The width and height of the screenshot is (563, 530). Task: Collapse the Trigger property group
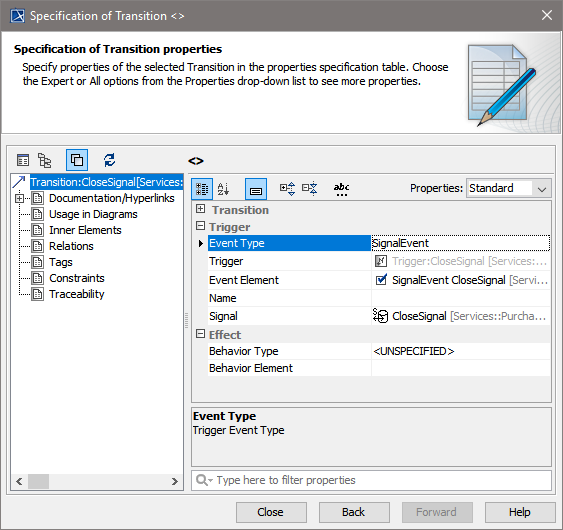[x=200, y=226]
